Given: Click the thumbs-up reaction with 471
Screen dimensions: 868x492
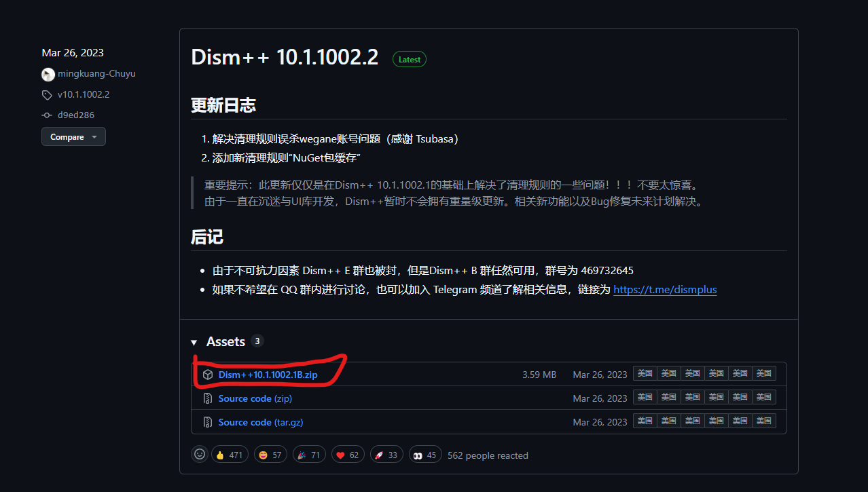Looking at the screenshot, I should click(x=229, y=455).
